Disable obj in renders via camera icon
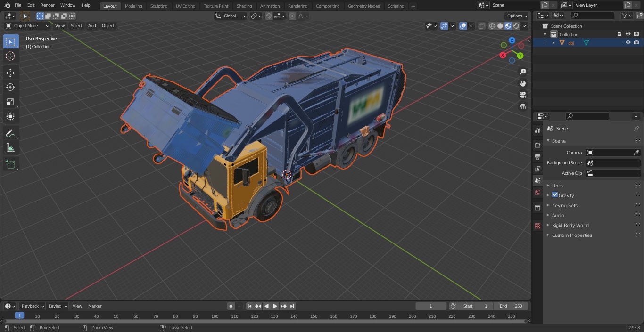644x332 pixels. point(636,42)
